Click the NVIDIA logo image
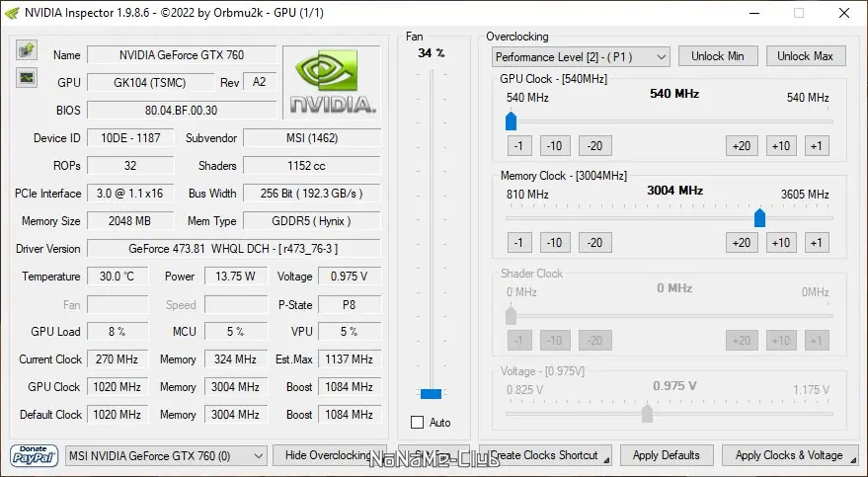Image resolution: width=868 pixels, height=477 pixels. pos(332,82)
